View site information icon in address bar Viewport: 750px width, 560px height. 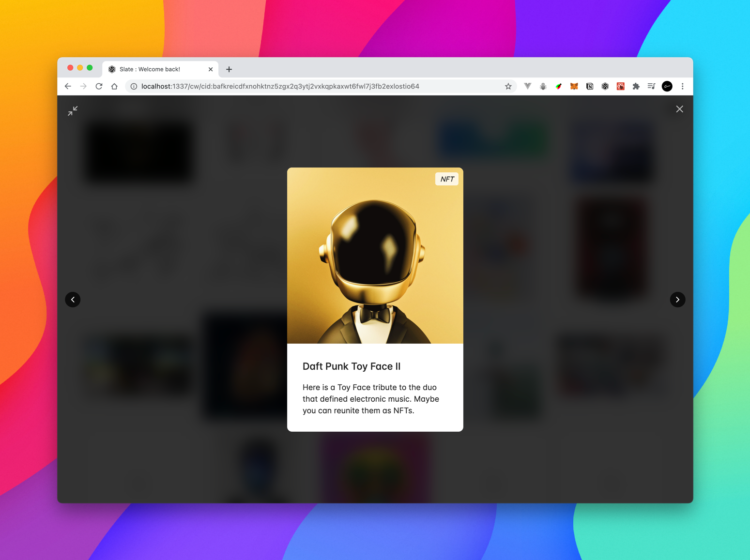click(x=134, y=86)
